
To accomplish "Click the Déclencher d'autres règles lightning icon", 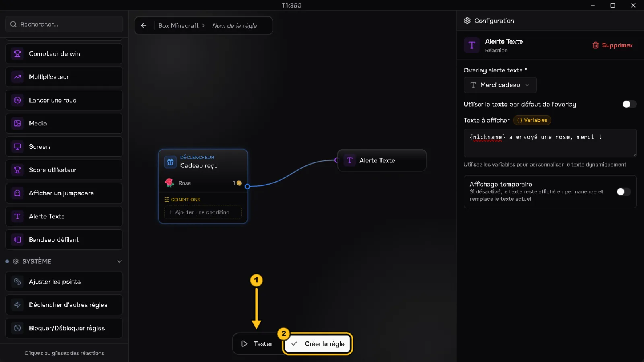I will coord(17,305).
